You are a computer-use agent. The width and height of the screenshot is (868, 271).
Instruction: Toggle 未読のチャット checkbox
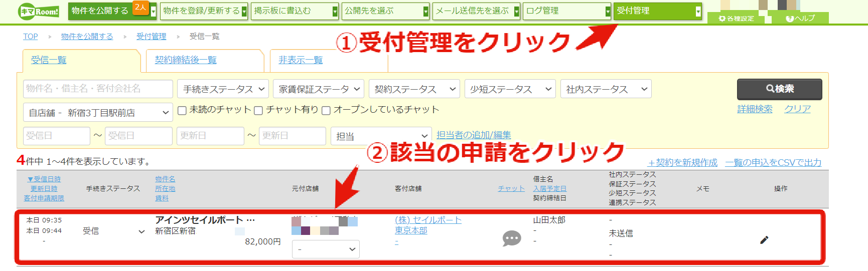(x=182, y=110)
